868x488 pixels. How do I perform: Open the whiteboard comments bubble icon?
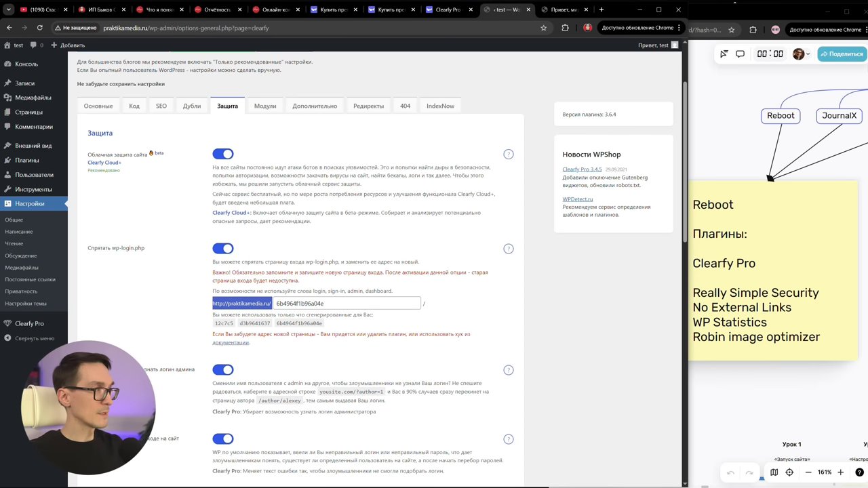click(x=741, y=54)
